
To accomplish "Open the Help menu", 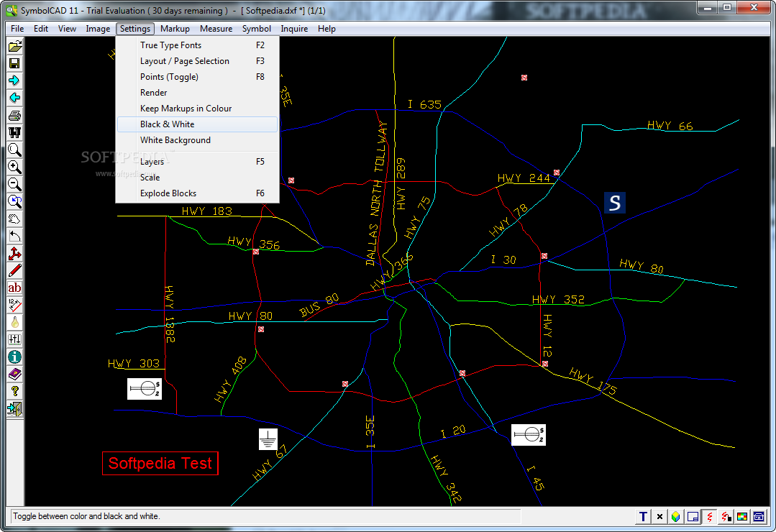I will click(x=327, y=29).
